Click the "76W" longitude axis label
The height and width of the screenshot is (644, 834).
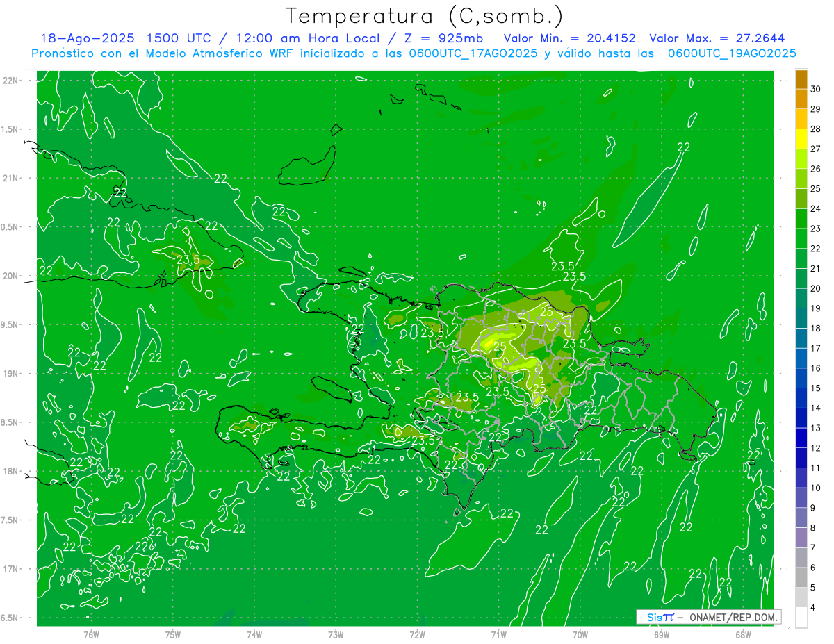pyautogui.click(x=91, y=634)
